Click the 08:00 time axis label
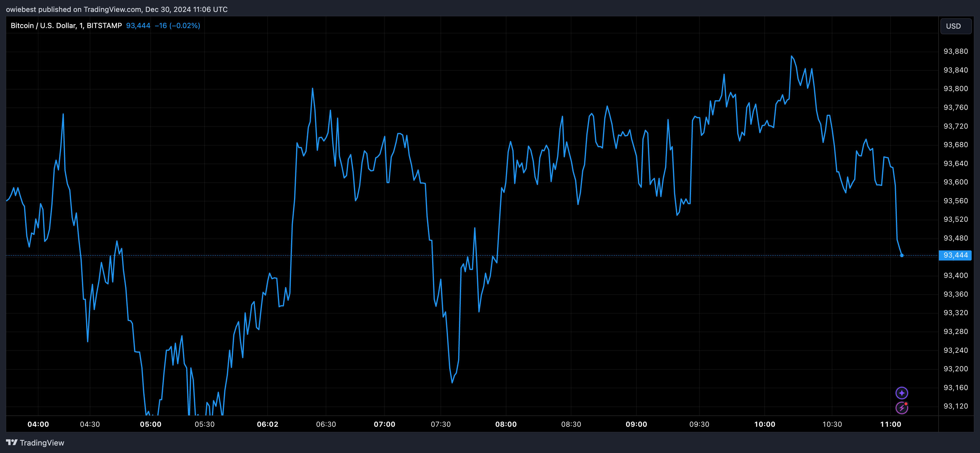 click(x=506, y=424)
